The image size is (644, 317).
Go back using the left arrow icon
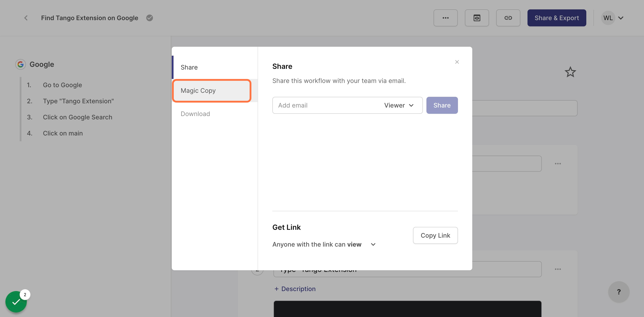(26, 18)
